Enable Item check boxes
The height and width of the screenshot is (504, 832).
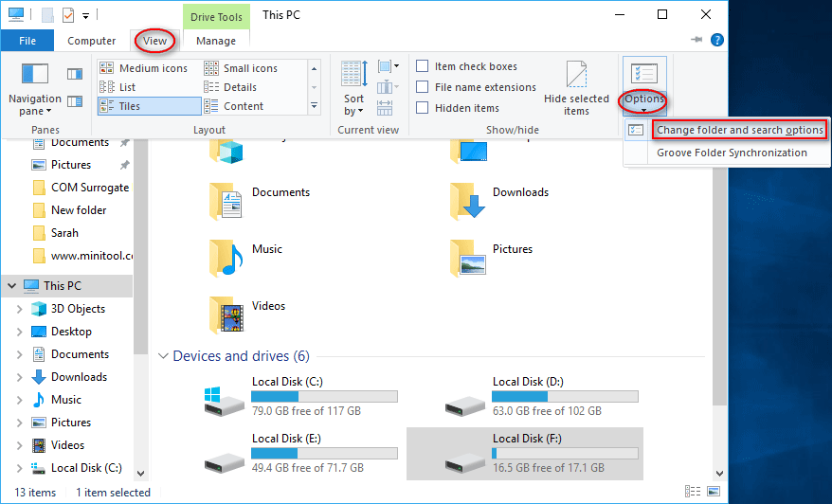tap(423, 65)
